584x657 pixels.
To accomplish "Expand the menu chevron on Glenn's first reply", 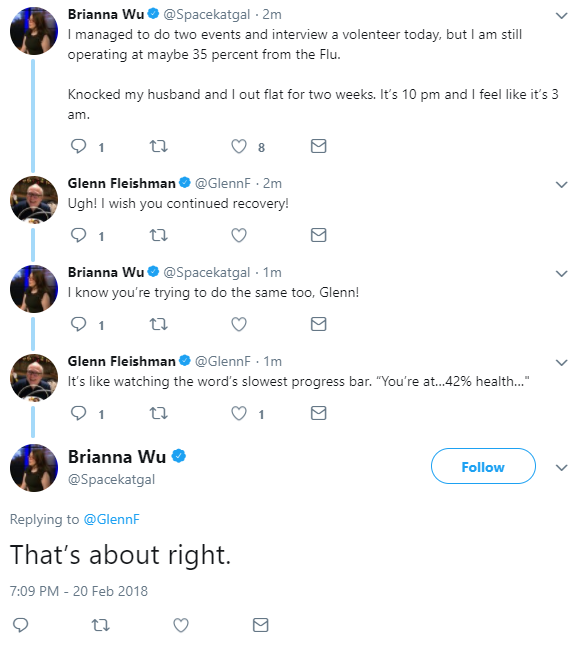I will (x=561, y=185).
